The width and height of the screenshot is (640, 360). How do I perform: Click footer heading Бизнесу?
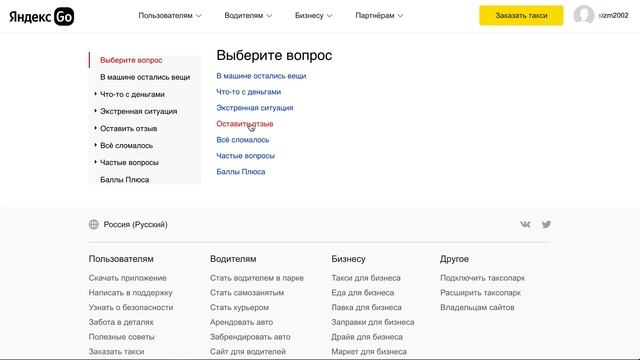point(348,259)
